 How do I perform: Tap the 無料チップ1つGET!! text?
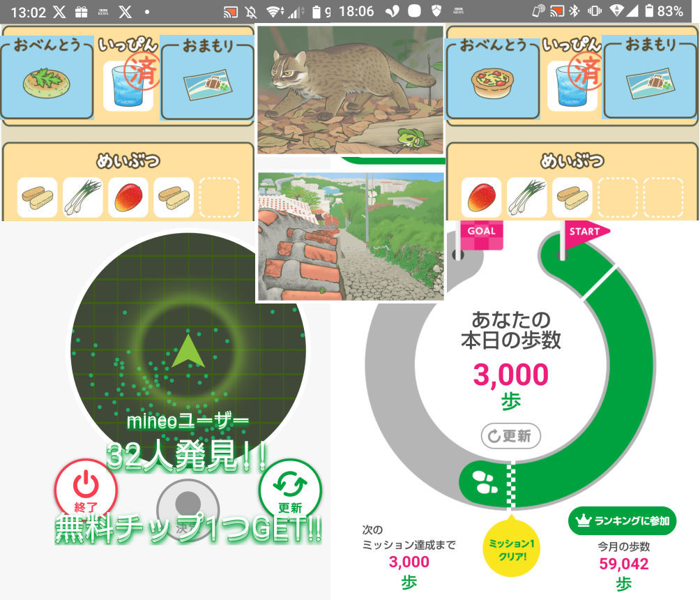pos(188,530)
